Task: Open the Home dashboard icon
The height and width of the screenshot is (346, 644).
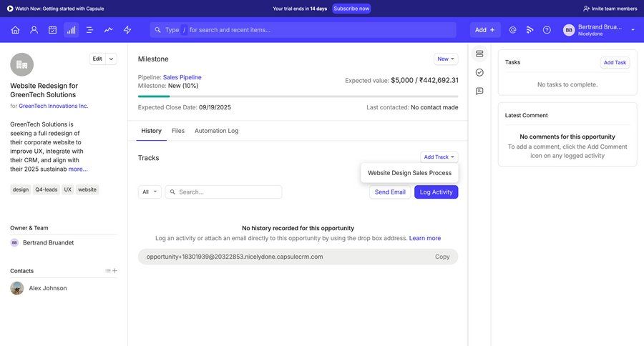Action: (15, 30)
